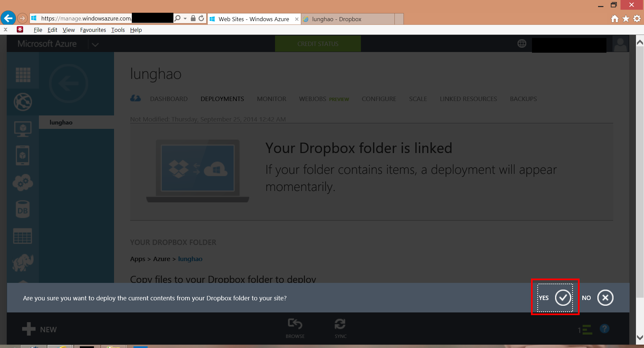Open the Edit menu

click(52, 30)
